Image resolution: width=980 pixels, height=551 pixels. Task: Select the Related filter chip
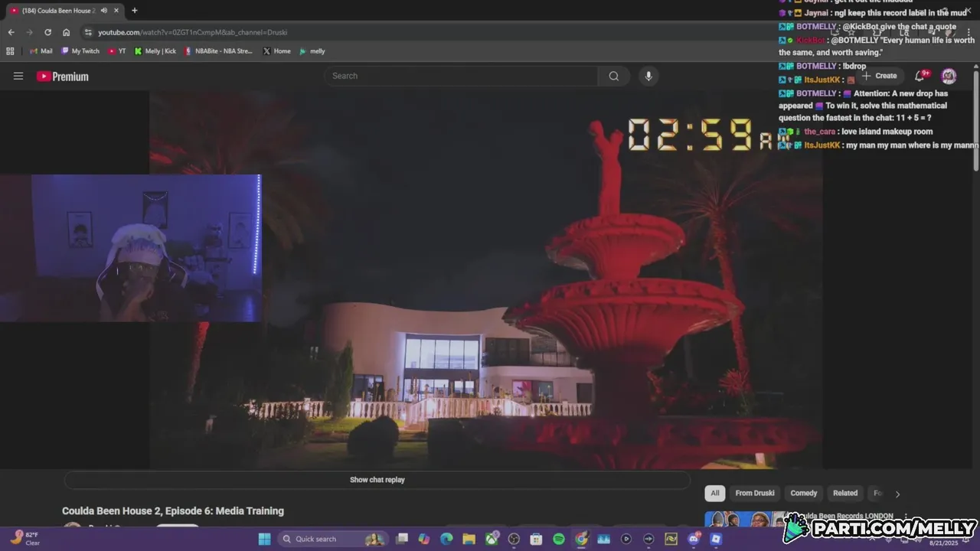(845, 493)
